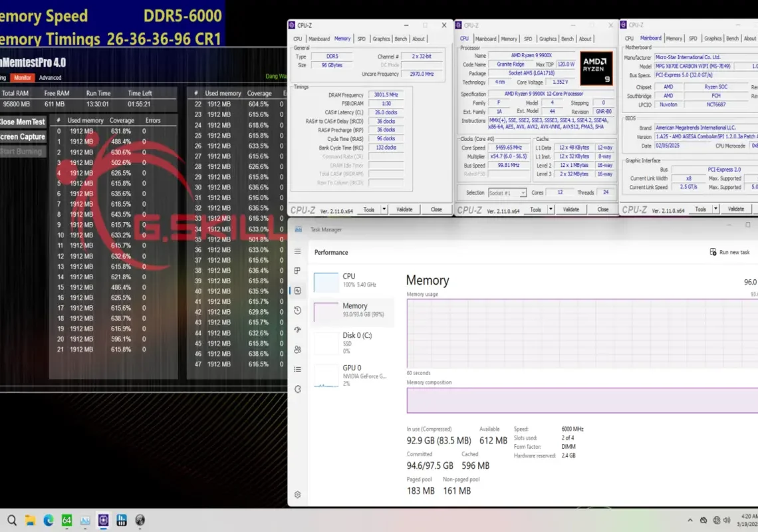Click Close MemTest button
The image size is (758, 532).
pos(23,122)
